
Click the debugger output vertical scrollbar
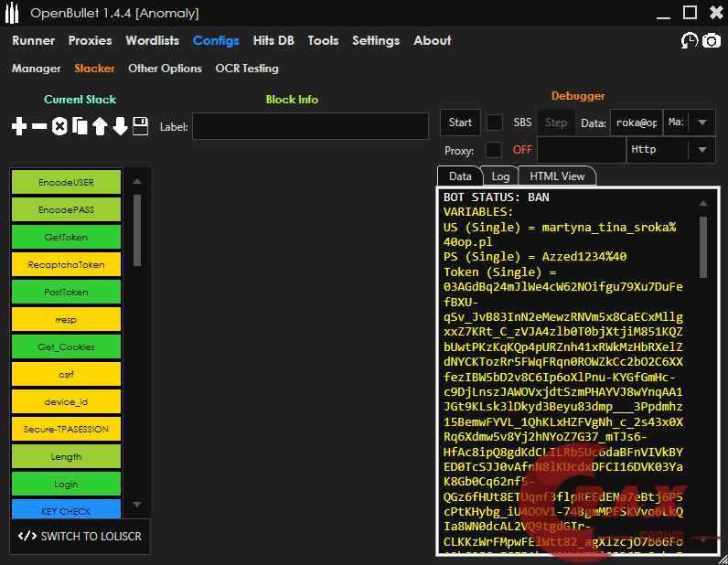point(703,247)
